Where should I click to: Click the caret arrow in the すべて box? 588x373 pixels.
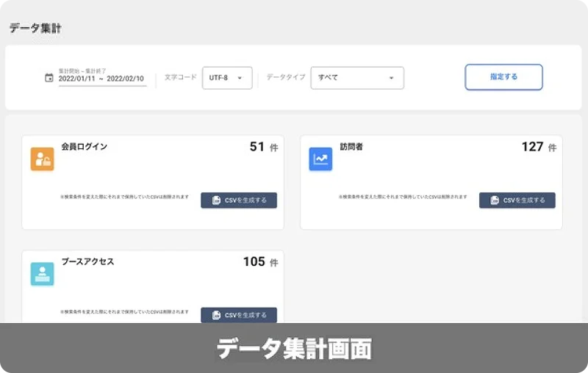[x=391, y=78]
